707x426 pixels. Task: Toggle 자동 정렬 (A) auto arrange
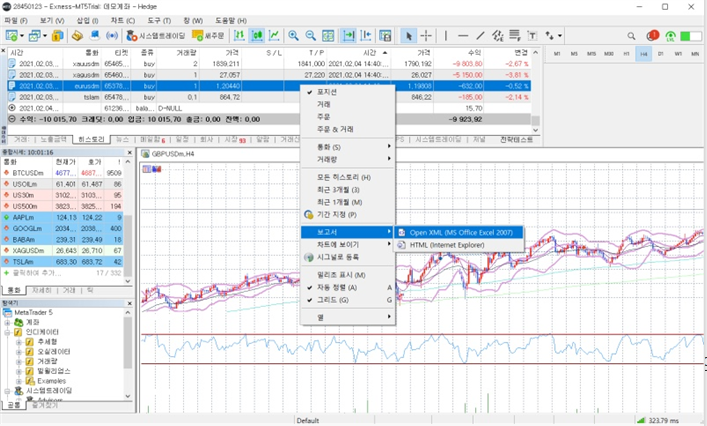click(348, 287)
